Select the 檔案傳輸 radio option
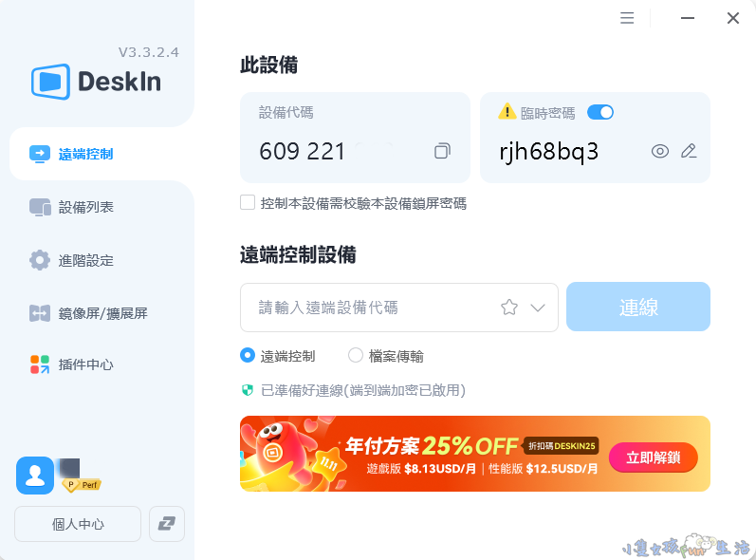 point(356,356)
